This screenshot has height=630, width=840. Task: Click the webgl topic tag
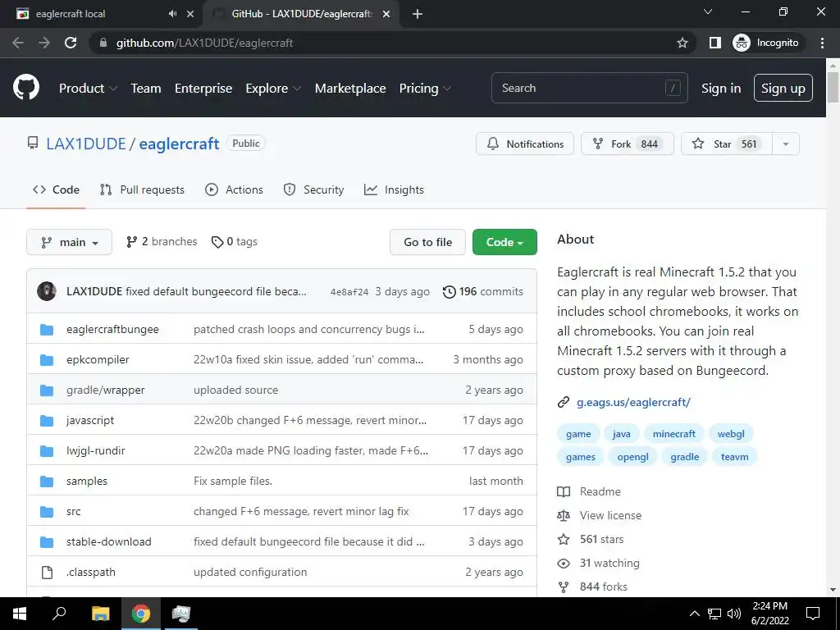coord(731,434)
